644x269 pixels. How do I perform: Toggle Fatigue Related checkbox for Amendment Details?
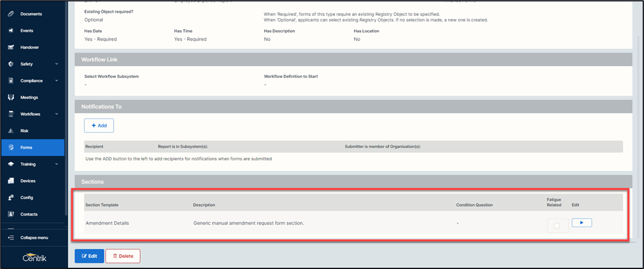[557, 225]
